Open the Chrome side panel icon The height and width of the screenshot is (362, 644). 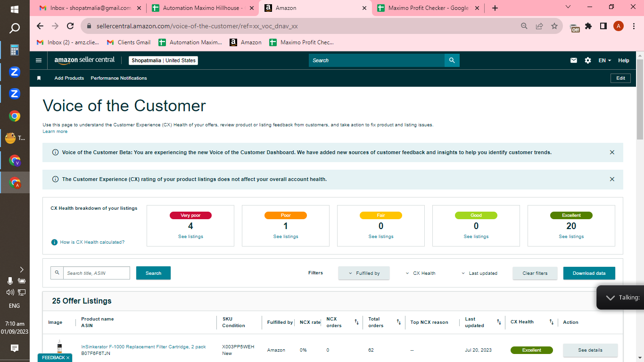[x=603, y=26]
